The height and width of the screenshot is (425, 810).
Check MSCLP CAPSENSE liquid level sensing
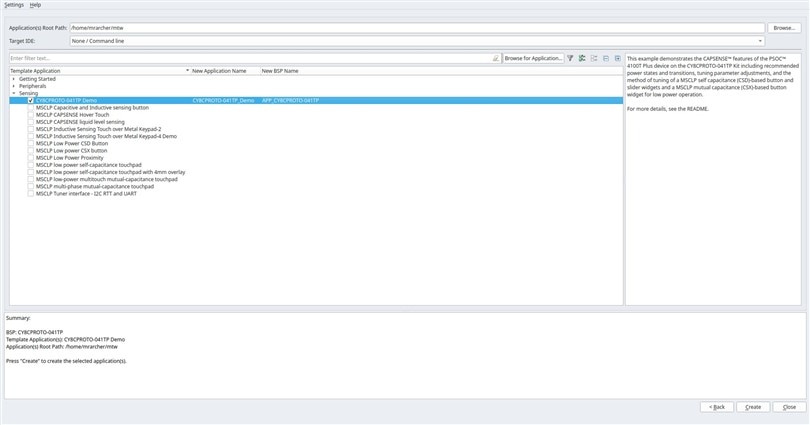31,122
